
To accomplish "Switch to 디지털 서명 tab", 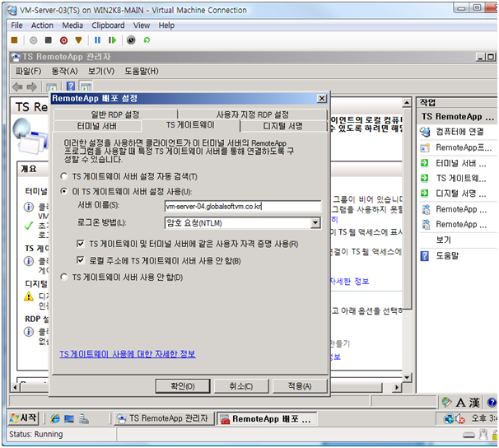I will 283,126.
